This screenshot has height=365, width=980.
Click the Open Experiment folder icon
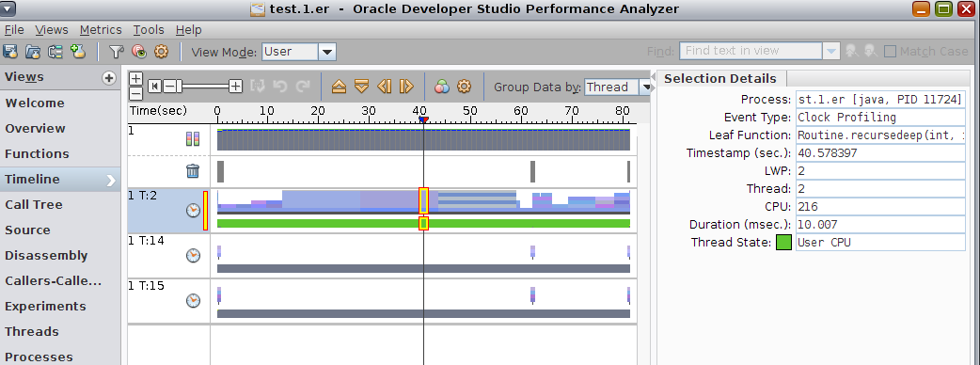click(33, 52)
